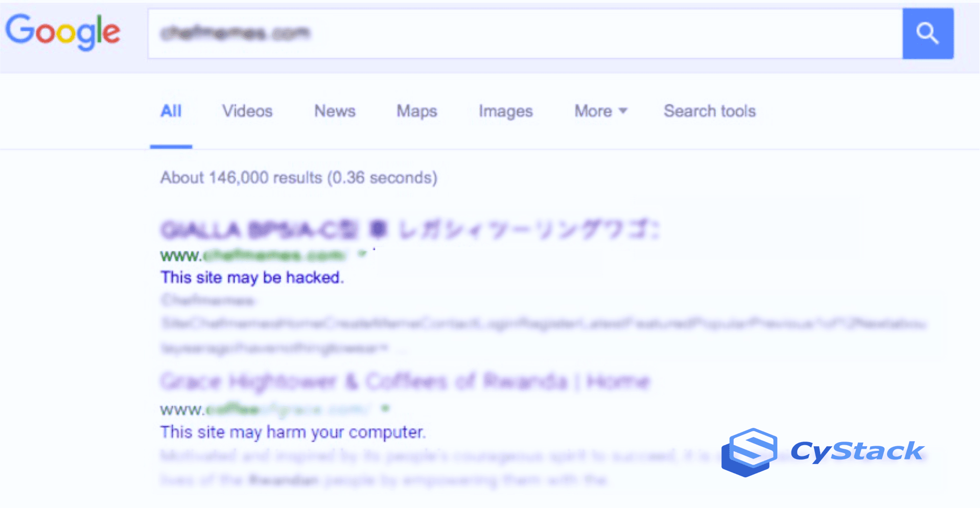This screenshot has height=508, width=980.
Task: Click "This site may harm your computer." warning
Action: coord(293,432)
